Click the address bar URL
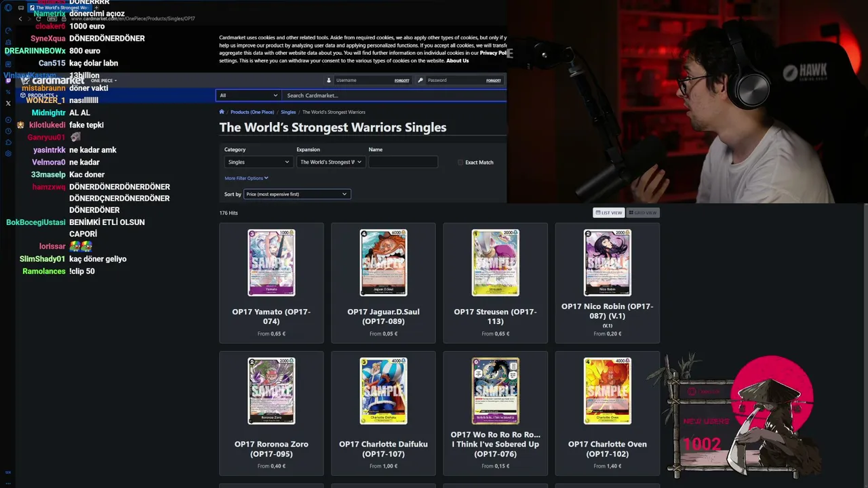 click(133, 19)
